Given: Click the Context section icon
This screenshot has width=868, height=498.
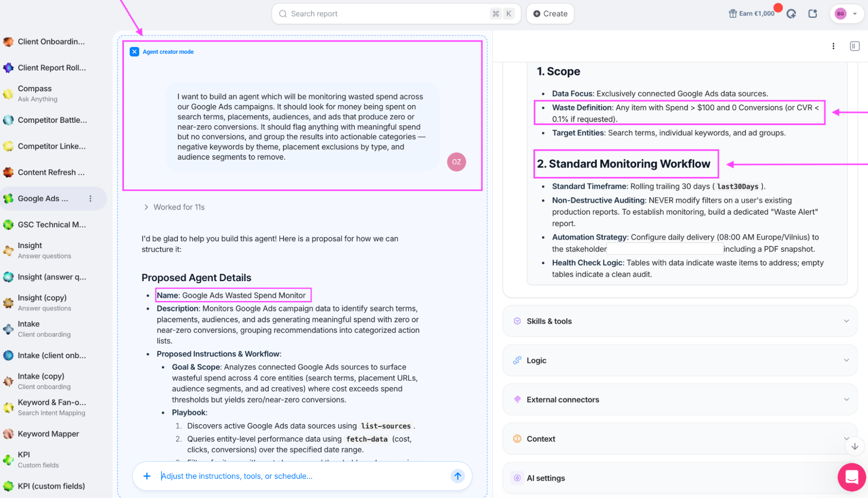Looking at the screenshot, I should tap(517, 439).
